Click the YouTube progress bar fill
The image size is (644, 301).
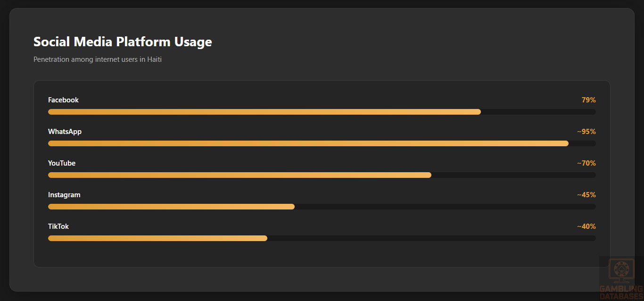point(239,175)
